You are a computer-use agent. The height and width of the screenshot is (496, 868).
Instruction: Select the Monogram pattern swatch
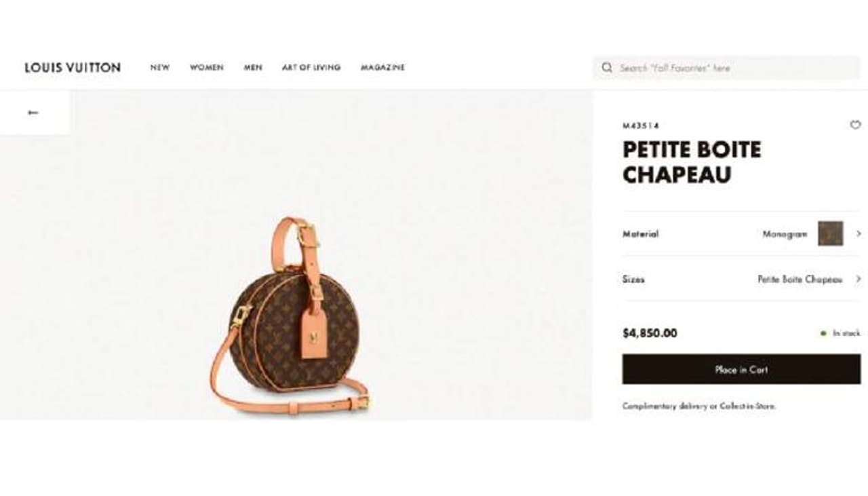(x=830, y=233)
